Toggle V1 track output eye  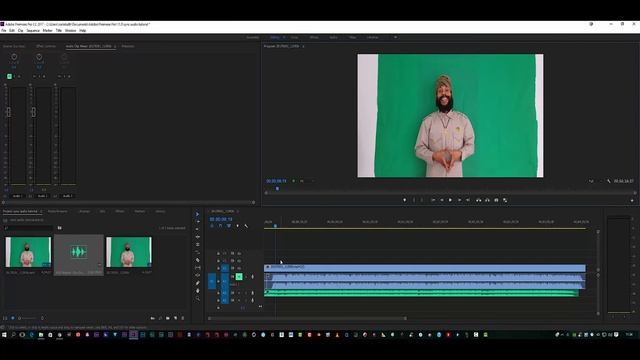click(x=239, y=268)
